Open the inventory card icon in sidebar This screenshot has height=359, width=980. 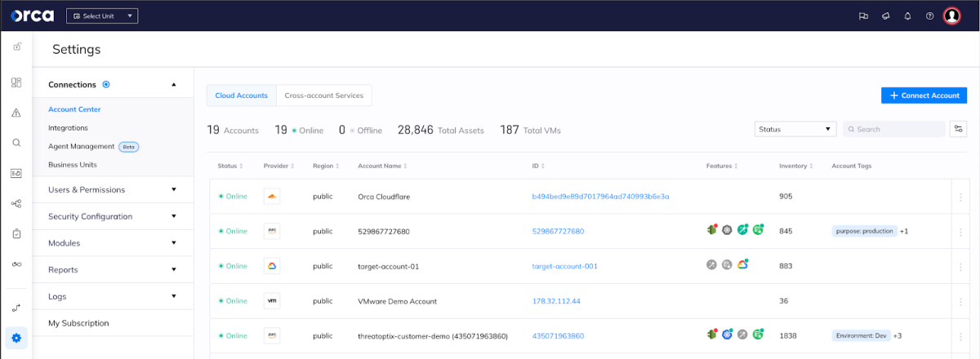16,173
